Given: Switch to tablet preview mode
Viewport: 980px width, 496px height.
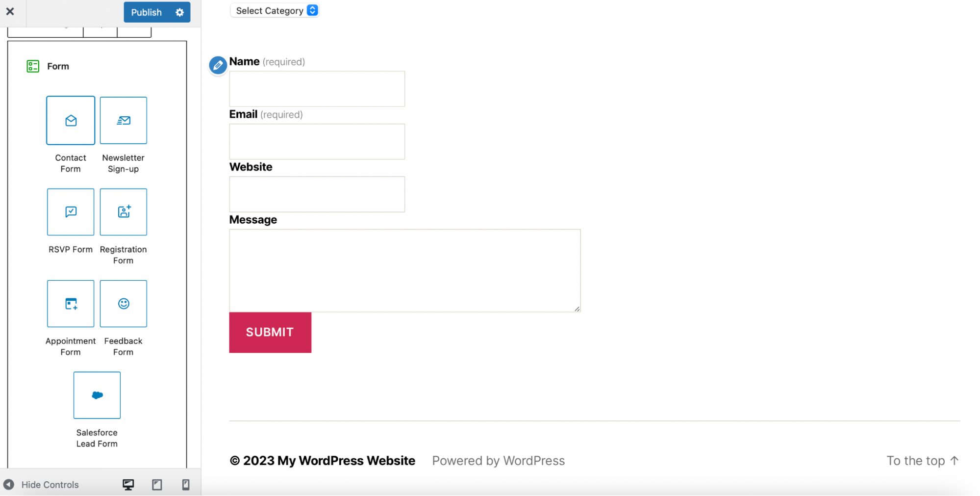Looking at the screenshot, I should (x=157, y=485).
